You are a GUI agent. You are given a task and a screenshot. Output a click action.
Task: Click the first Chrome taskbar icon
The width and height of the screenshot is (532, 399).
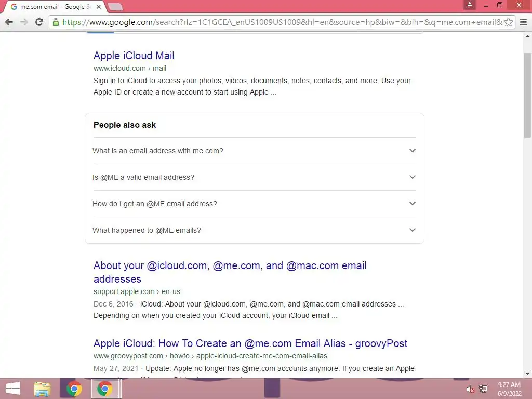click(x=74, y=389)
